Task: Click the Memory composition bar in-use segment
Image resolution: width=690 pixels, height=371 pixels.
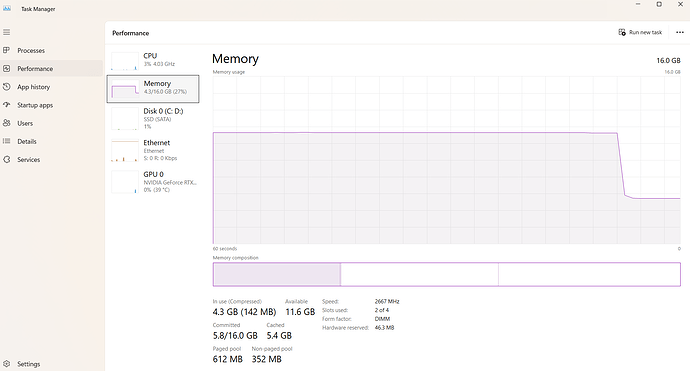Action: pyautogui.click(x=277, y=274)
